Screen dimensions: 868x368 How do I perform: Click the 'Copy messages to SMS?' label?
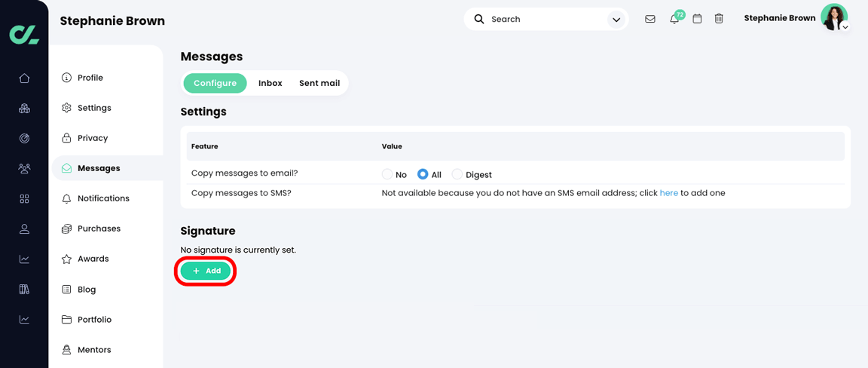coord(243,193)
